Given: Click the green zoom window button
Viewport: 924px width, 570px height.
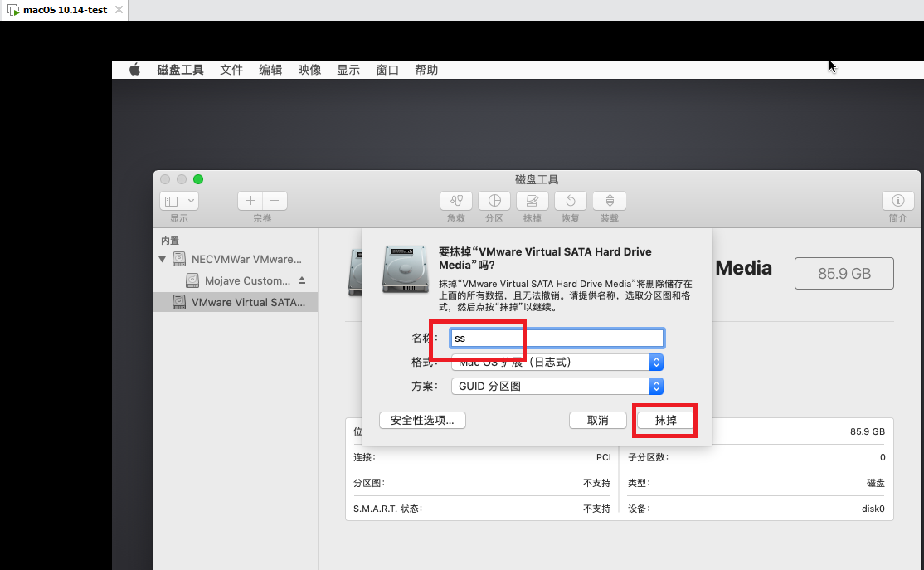Looking at the screenshot, I should [198, 179].
